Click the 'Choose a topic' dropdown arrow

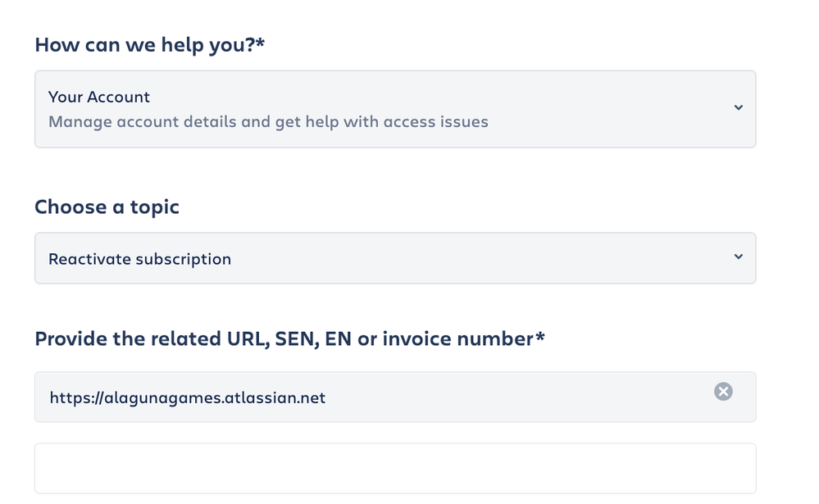pos(738,257)
